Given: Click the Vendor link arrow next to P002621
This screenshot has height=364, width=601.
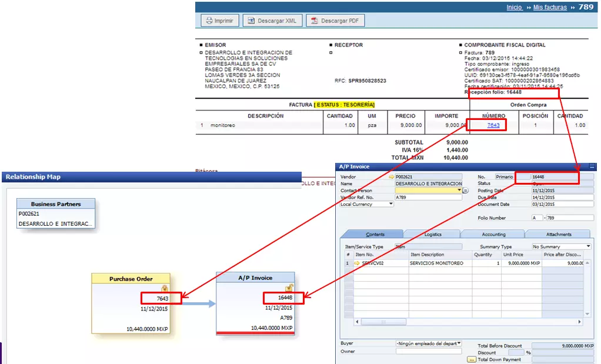Looking at the screenshot, I should click(392, 176).
